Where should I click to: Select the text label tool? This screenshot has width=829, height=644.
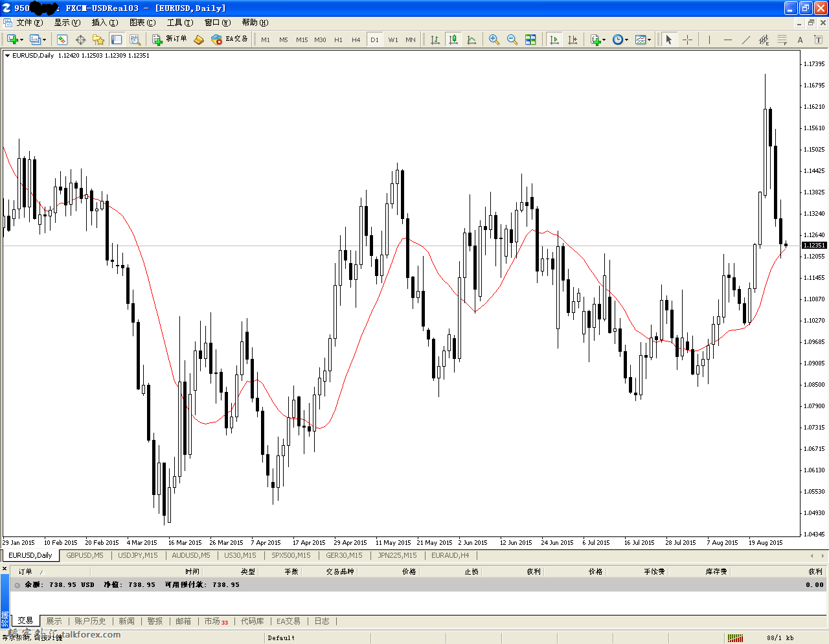pyautogui.click(x=818, y=40)
